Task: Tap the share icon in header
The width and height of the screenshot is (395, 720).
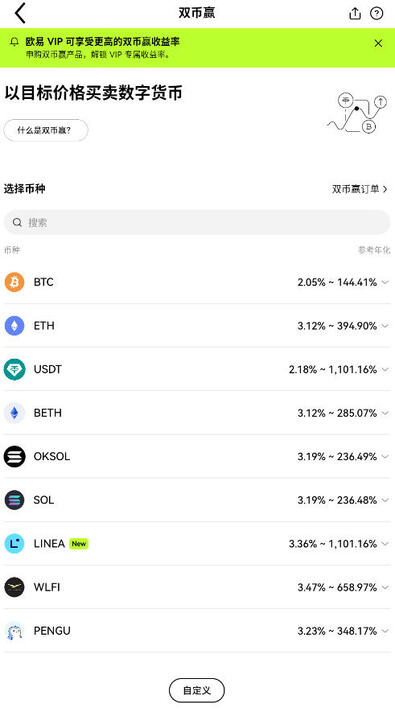Action: [355, 13]
